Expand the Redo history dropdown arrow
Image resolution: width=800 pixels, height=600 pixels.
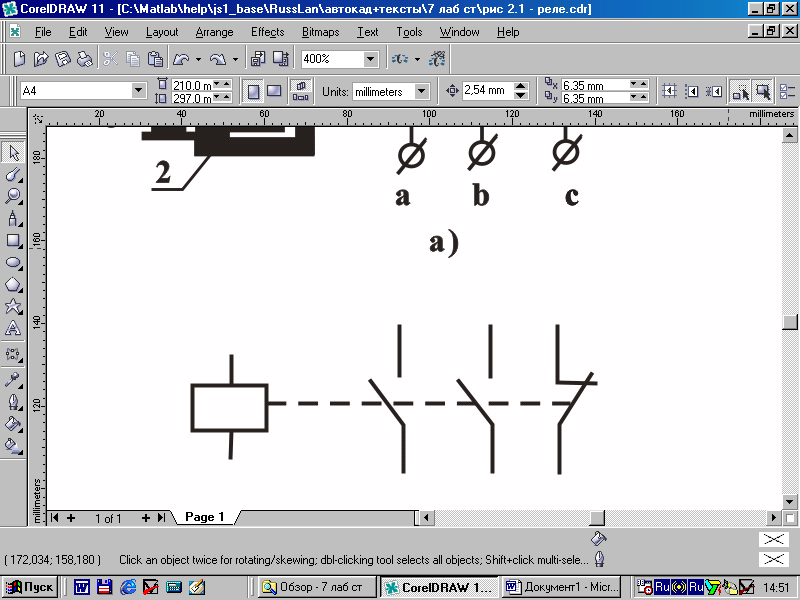click(x=235, y=60)
